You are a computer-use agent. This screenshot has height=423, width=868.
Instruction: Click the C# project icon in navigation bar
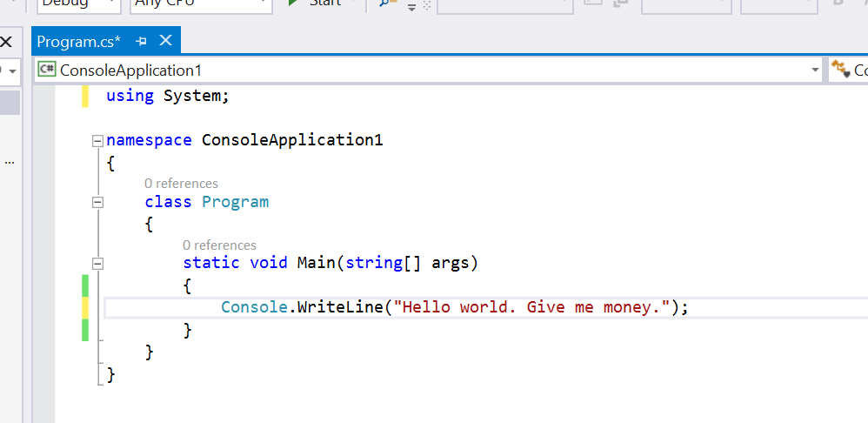(x=47, y=70)
